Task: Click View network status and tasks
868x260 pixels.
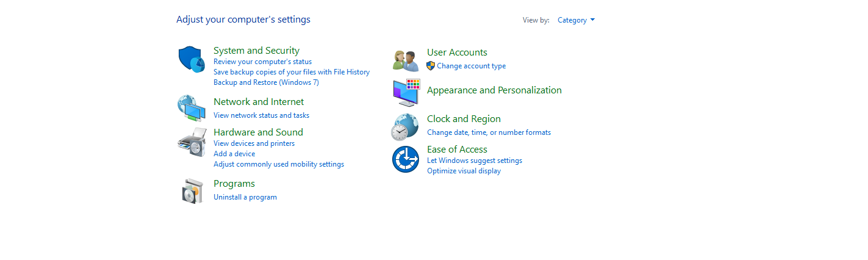Action: click(x=261, y=115)
